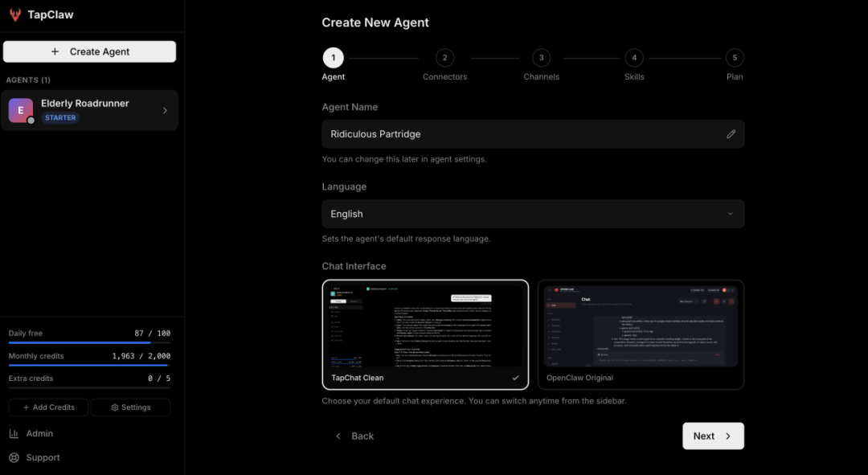This screenshot has height=475, width=868.
Task: Select the TapChat Clean chat interface
Action: [425, 334]
